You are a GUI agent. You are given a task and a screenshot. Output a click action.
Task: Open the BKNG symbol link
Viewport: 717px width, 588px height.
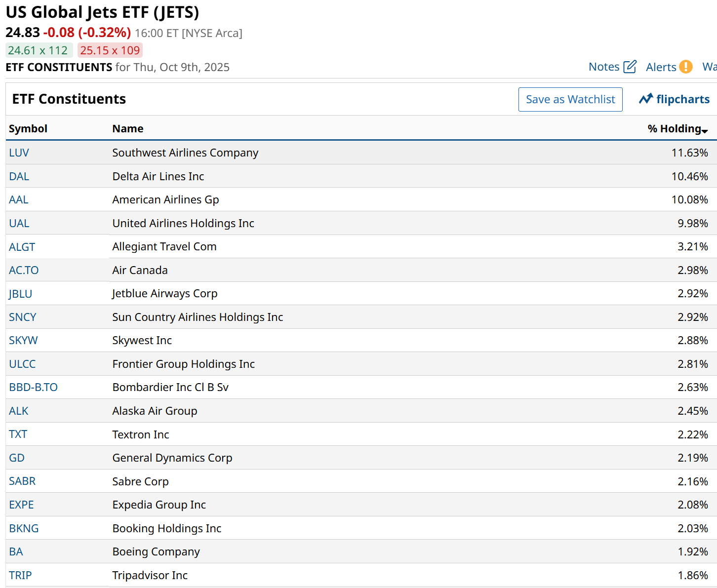click(24, 528)
